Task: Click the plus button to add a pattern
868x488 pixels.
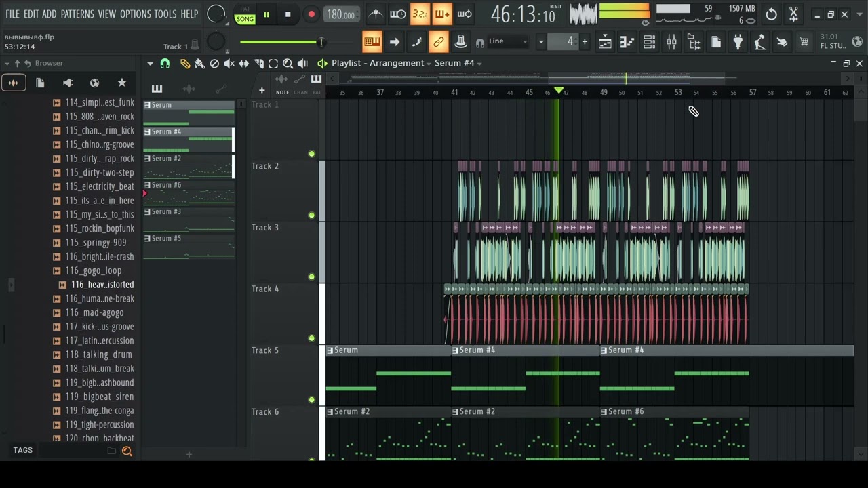Action: point(585,42)
